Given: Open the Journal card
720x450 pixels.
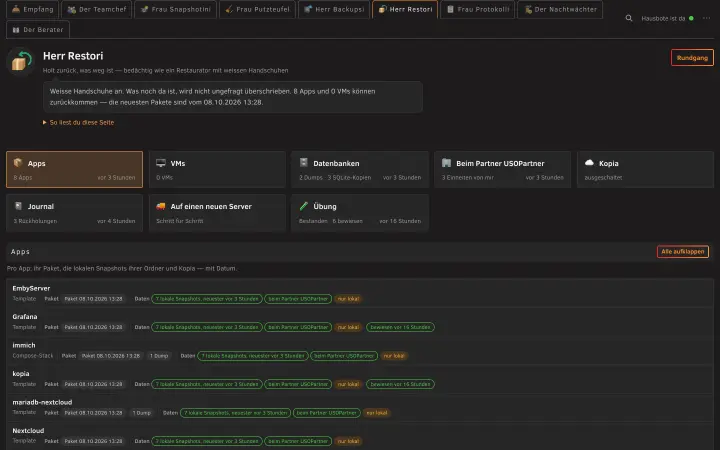Looking at the screenshot, I should coord(74,213).
